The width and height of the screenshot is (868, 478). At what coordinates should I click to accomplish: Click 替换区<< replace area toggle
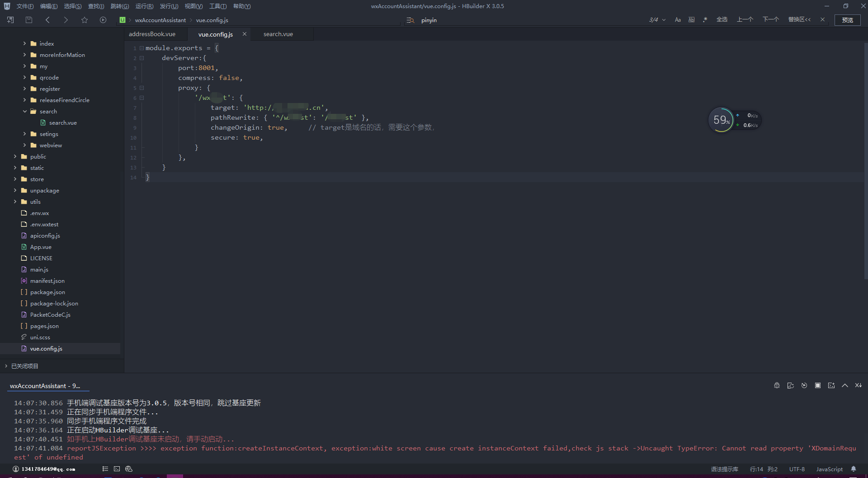(x=799, y=19)
